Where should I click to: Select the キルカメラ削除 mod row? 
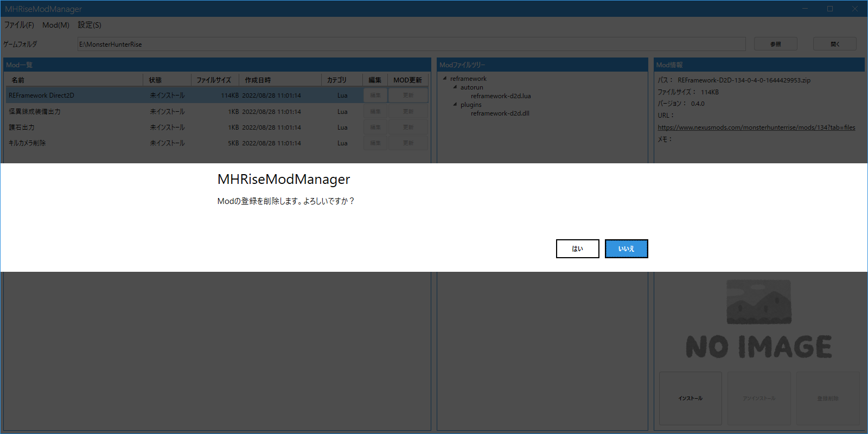(217, 143)
